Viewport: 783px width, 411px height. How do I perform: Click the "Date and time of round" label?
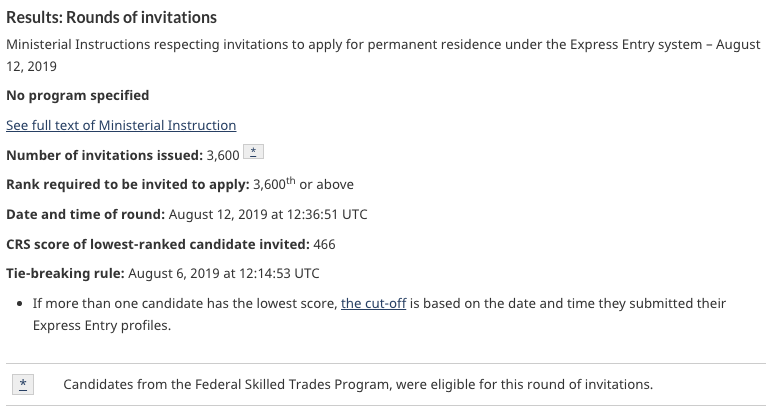[85, 214]
